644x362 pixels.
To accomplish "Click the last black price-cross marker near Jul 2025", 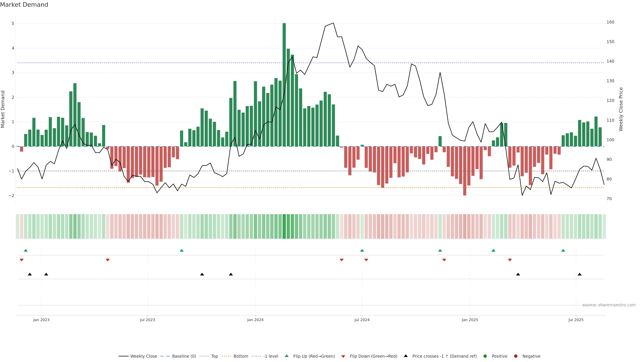I will [579, 274].
